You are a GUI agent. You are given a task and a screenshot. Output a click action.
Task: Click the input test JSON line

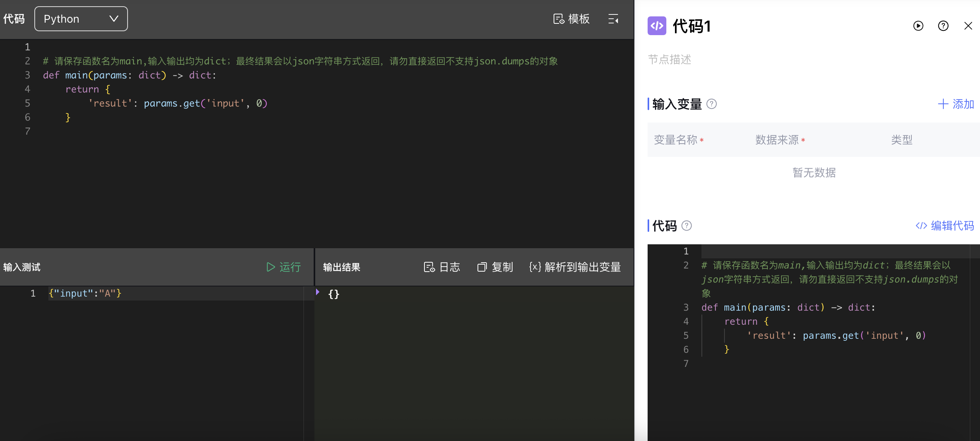(85, 293)
